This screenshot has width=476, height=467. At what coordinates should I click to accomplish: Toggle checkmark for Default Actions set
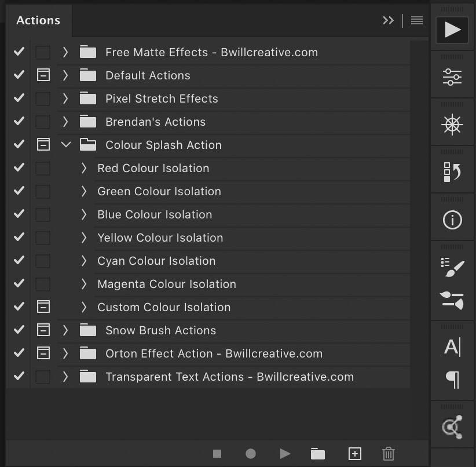[19, 75]
